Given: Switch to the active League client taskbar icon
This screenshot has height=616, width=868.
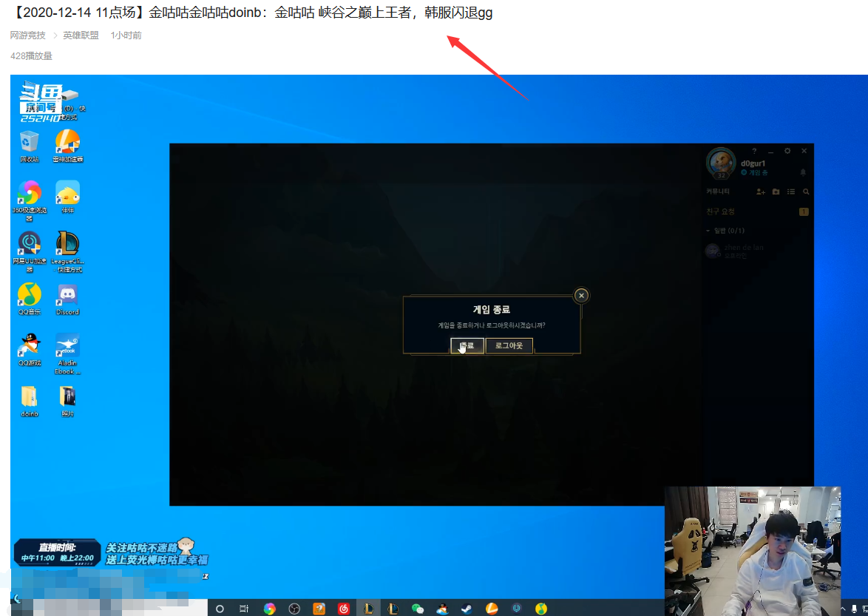Looking at the screenshot, I should pos(368,609).
